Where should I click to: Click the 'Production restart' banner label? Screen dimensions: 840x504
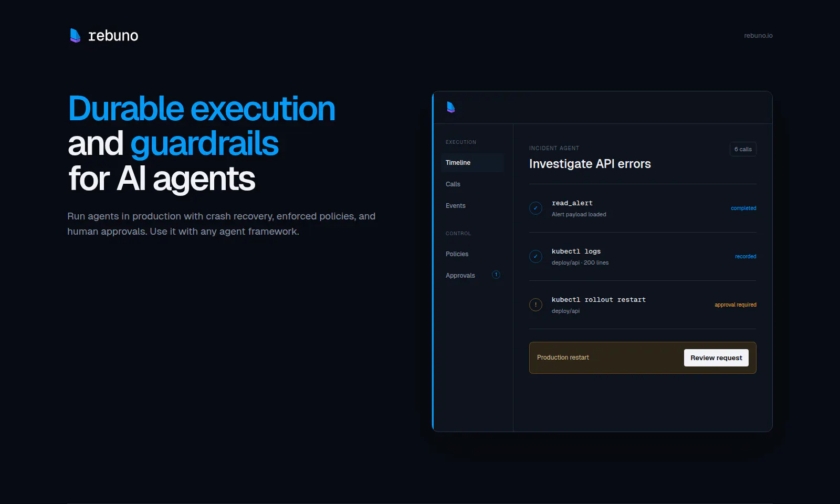[563, 358]
